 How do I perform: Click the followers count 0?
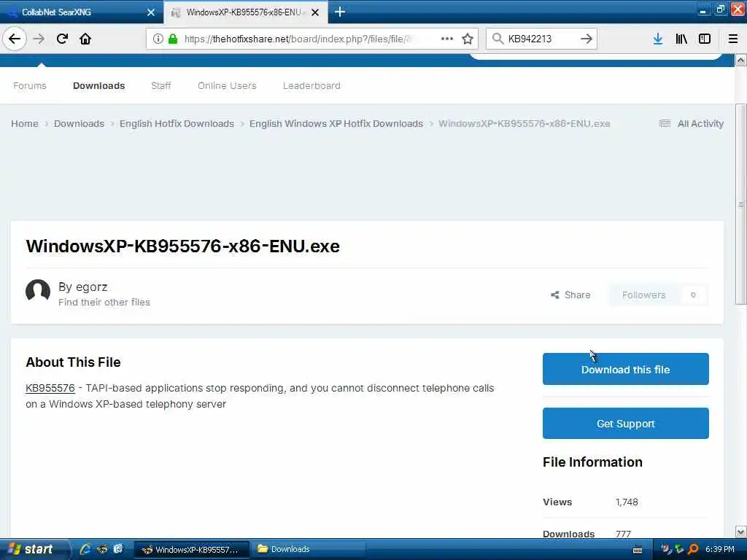tap(693, 295)
